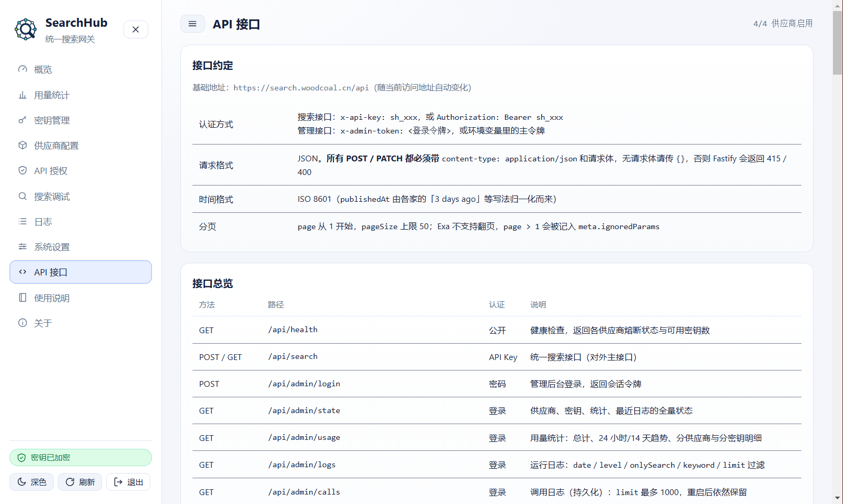Click the 日志 list icon

pyautogui.click(x=23, y=222)
